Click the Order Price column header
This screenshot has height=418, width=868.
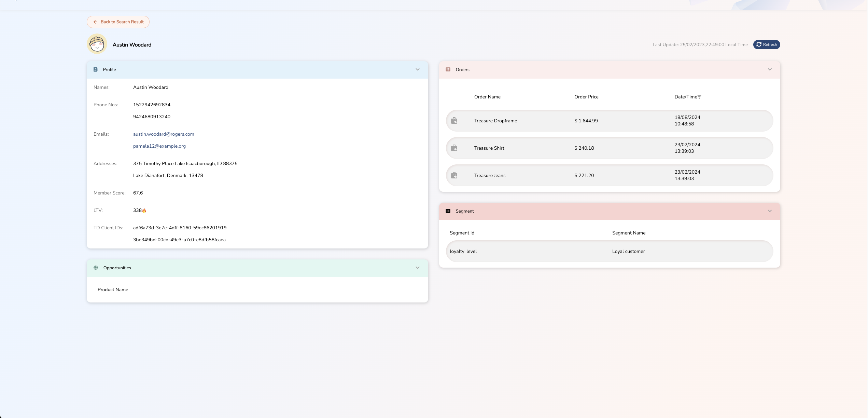[586, 97]
